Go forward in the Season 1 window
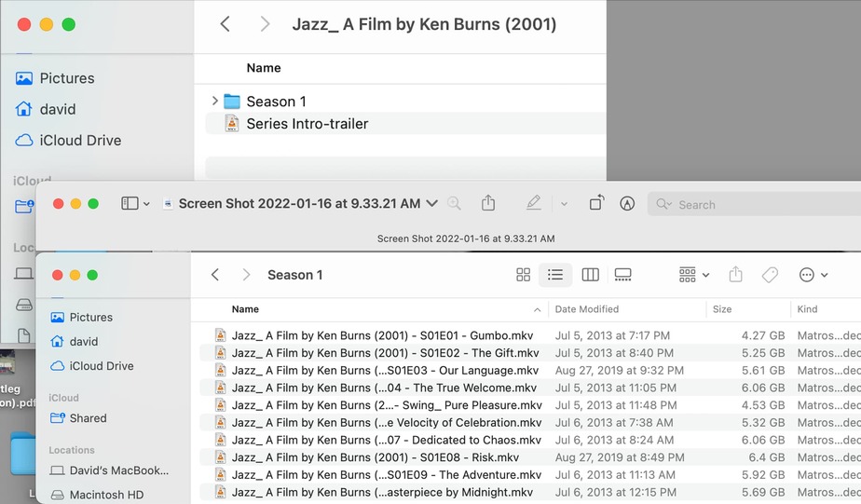The width and height of the screenshot is (861, 504). pos(246,275)
